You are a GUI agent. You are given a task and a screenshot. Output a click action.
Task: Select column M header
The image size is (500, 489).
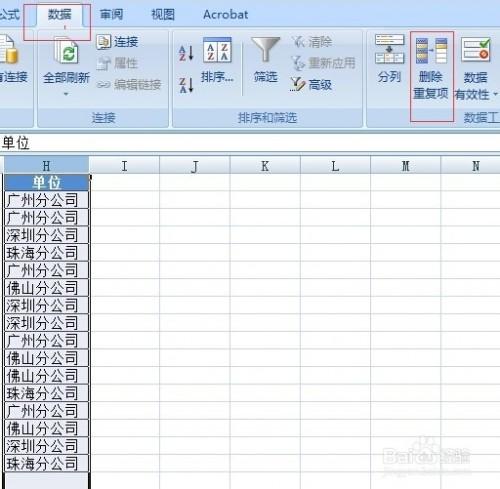406,165
